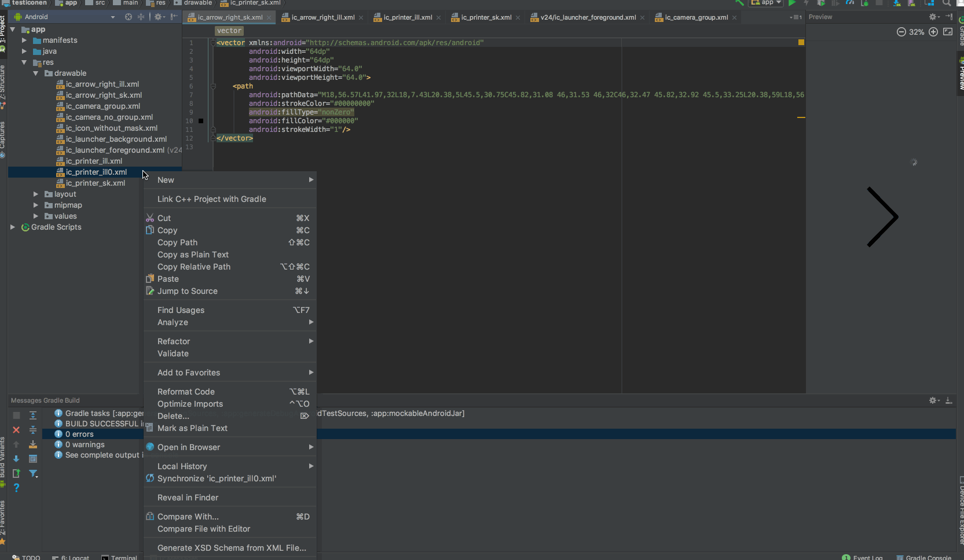Click the black gutter color marker on line 10

tap(201, 121)
